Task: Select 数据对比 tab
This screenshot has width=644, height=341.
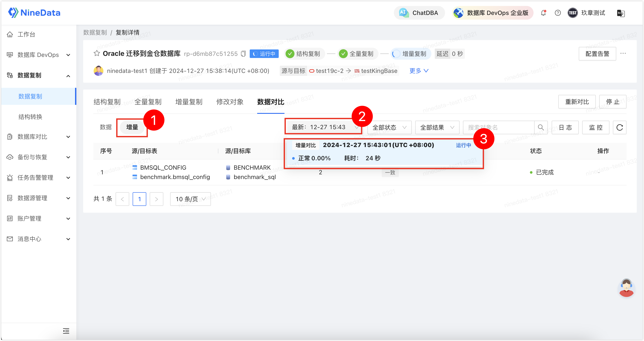Action: click(x=271, y=102)
